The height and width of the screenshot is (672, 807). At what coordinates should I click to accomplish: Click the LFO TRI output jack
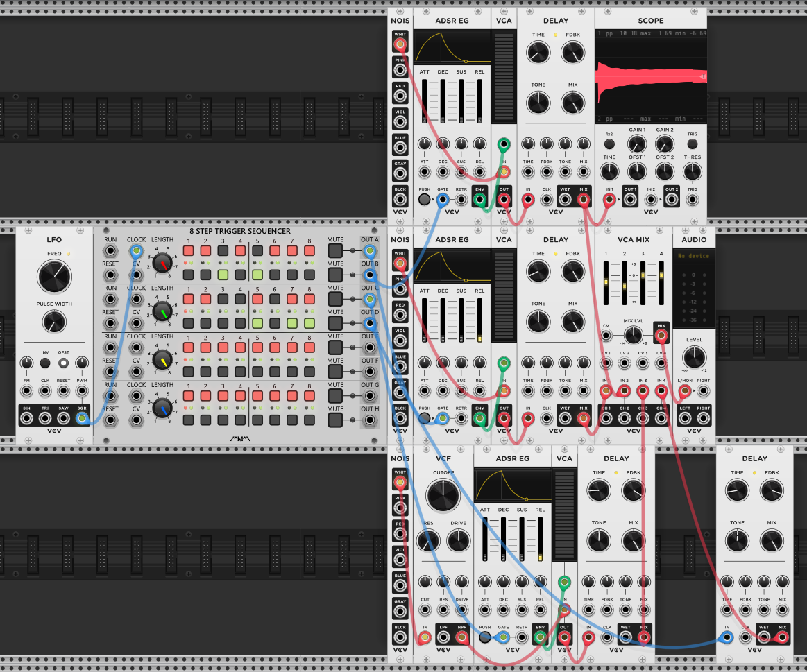coord(45,419)
